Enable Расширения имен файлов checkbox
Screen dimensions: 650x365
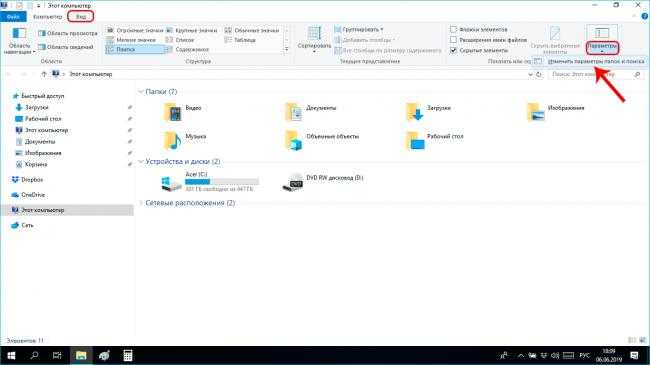(454, 40)
